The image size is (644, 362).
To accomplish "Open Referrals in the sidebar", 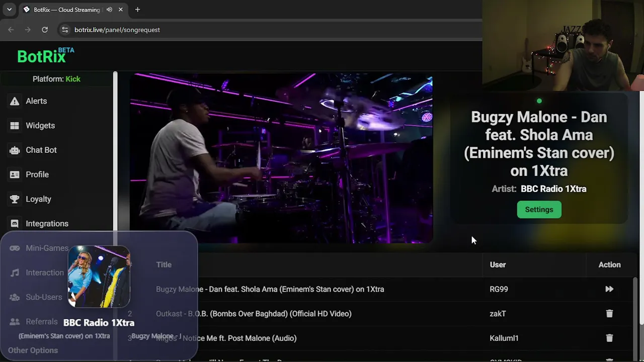I will [x=34, y=322].
